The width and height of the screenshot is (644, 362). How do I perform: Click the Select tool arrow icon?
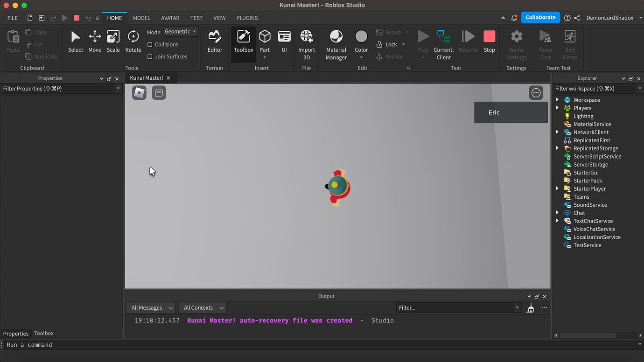75,37
